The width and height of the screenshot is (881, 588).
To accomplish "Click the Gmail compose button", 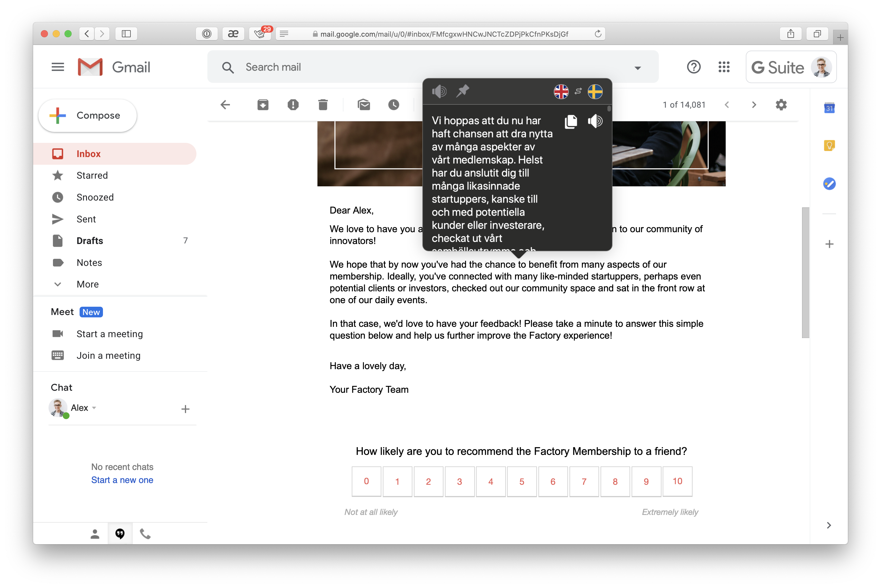I will [x=88, y=115].
